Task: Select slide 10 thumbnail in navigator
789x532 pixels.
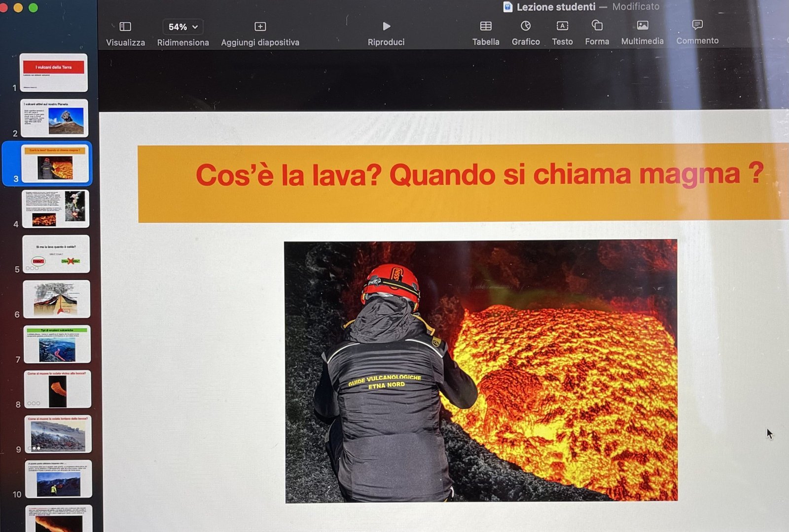Action: point(58,479)
